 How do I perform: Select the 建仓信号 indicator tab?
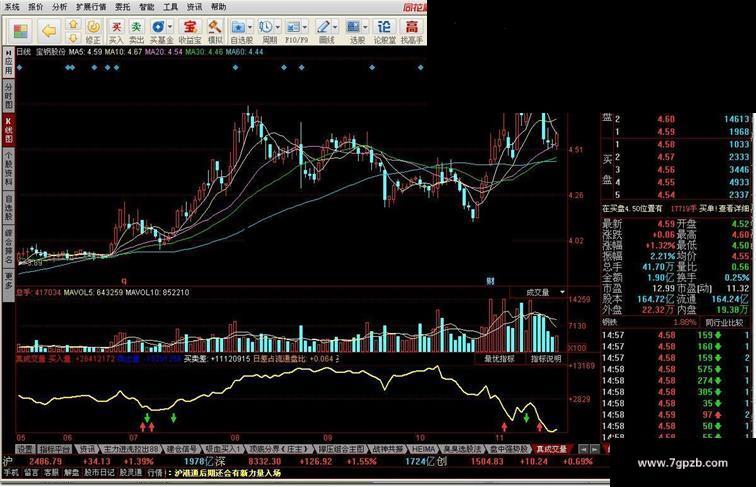tap(181, 449)
